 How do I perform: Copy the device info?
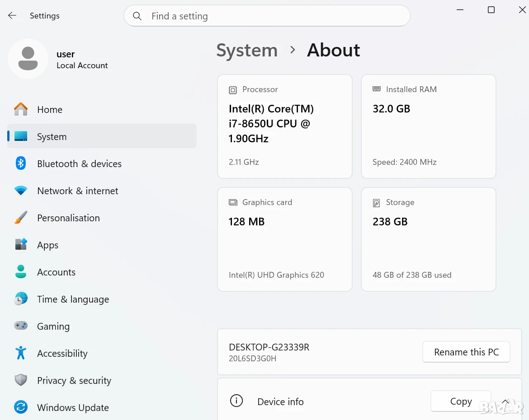[x=461, y=401]
